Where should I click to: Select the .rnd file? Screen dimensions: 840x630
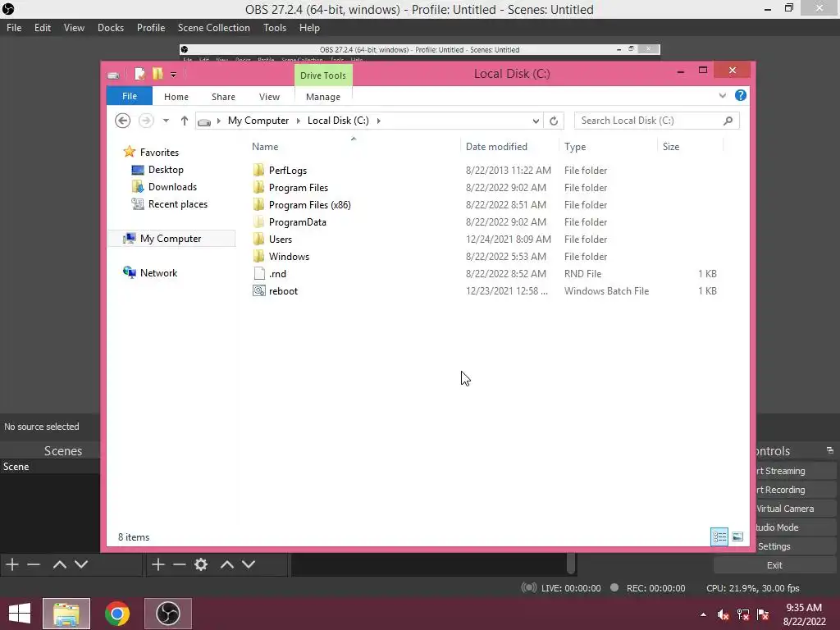(277, 274)
